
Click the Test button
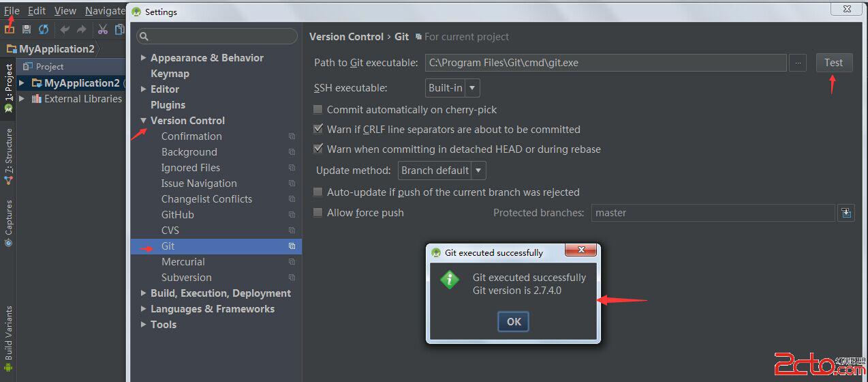coord(833,63)
